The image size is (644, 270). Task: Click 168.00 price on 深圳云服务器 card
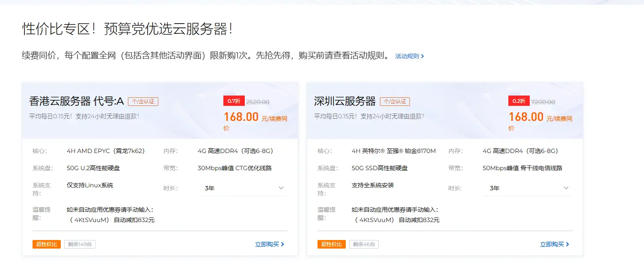(526, 117)
